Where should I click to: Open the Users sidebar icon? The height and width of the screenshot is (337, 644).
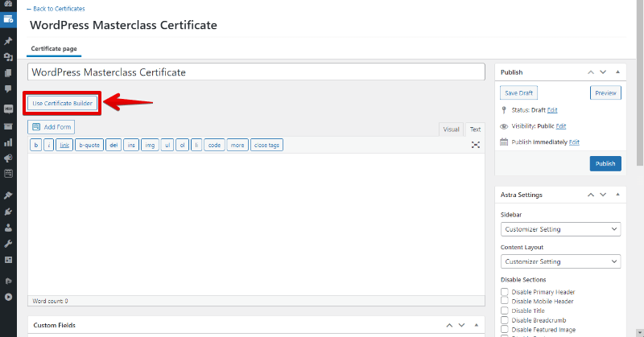(x=8, y=228)
